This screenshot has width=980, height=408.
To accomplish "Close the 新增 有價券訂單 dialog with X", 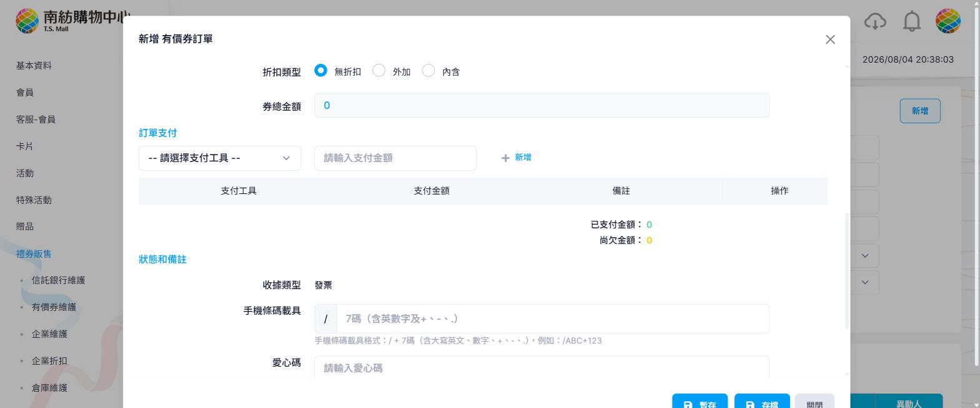I will point(830,39).
